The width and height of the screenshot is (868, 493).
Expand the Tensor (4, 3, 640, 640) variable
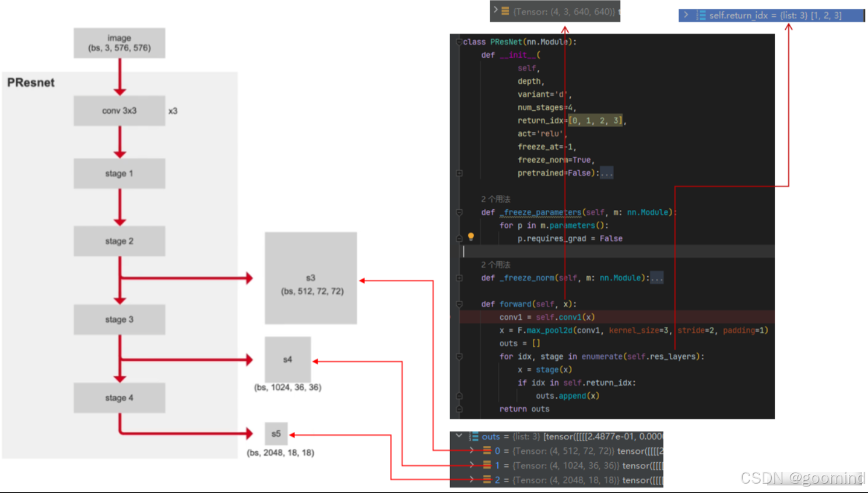point(496,10)
